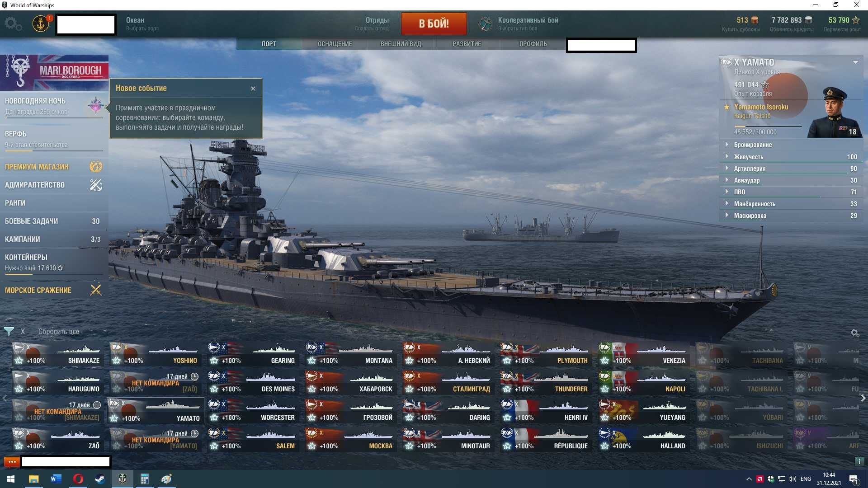Click the В БОЙ! battle button

click(x=434, y=23)
